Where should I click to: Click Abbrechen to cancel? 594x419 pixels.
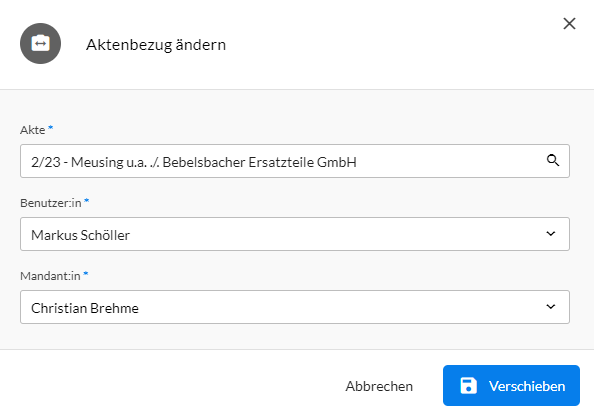tap(379, 386)
